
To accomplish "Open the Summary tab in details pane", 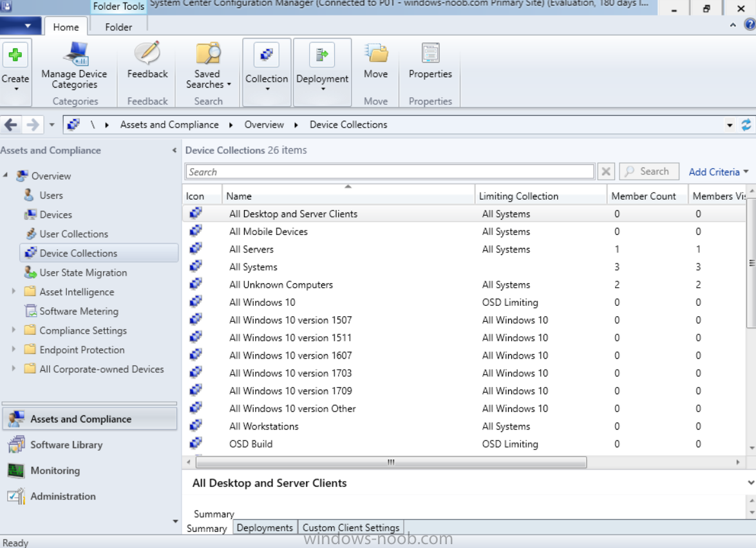I will click(x=207, y=528).
